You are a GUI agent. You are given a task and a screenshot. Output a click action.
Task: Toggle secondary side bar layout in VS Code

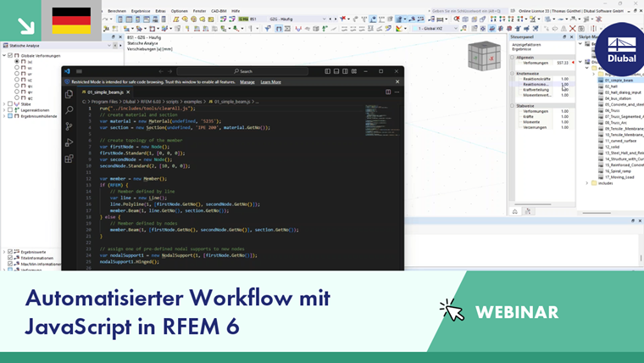coord(345,71)
